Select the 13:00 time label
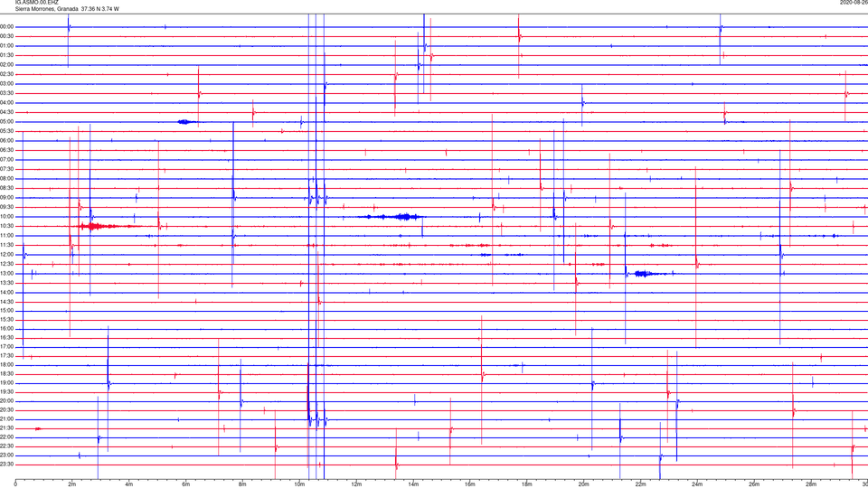This screenshot has width=868, height=488. coord(6,273)
